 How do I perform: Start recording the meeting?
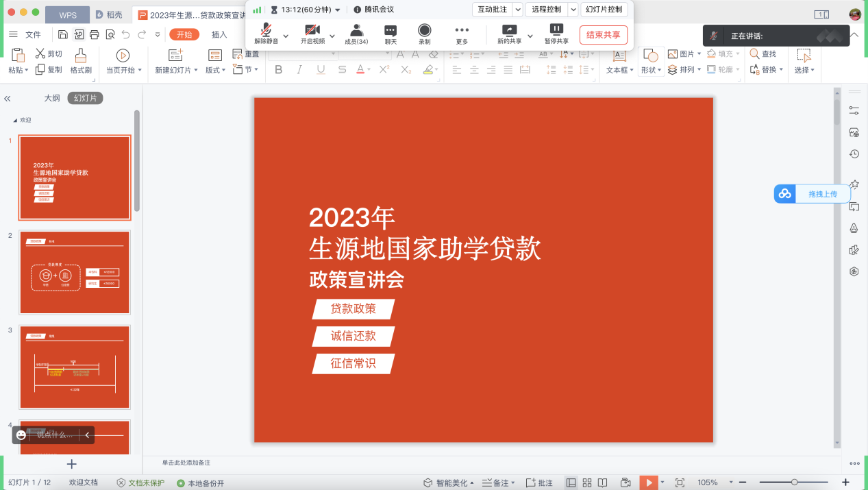point(425,32)
